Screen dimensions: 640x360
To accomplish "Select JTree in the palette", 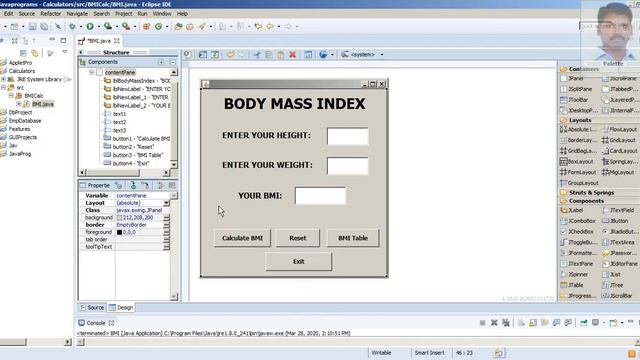I will tap(613, 285).
